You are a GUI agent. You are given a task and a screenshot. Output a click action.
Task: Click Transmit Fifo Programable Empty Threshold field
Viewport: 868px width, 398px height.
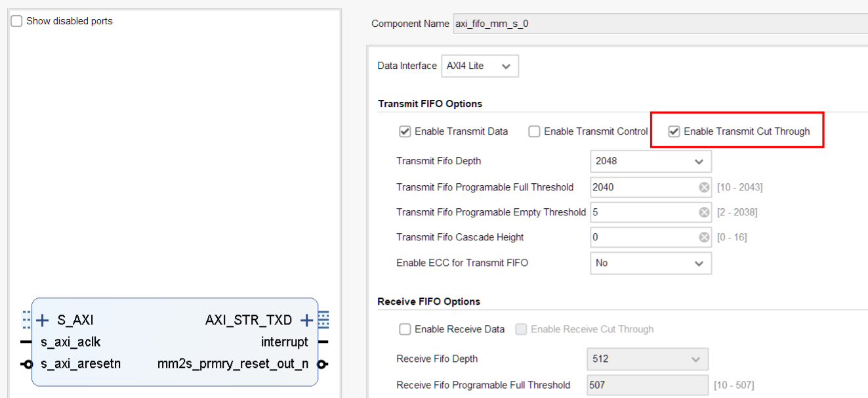[x=643, y=212]
